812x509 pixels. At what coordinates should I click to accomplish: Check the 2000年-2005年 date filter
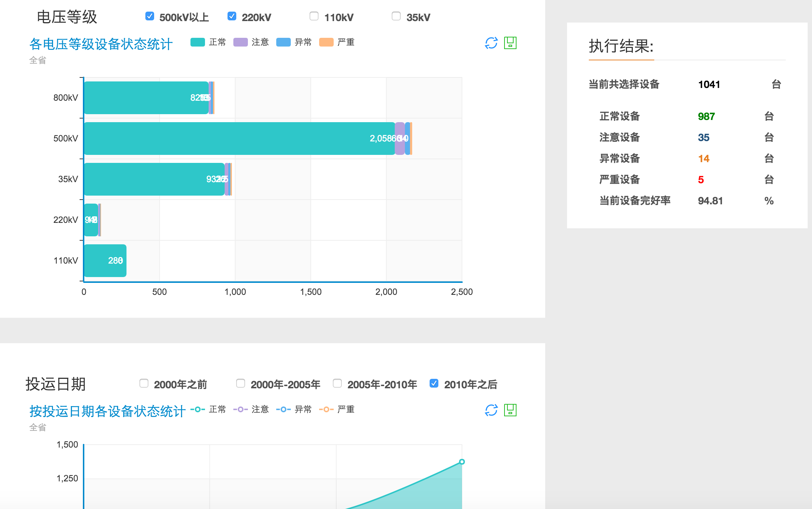click(241, 384)
